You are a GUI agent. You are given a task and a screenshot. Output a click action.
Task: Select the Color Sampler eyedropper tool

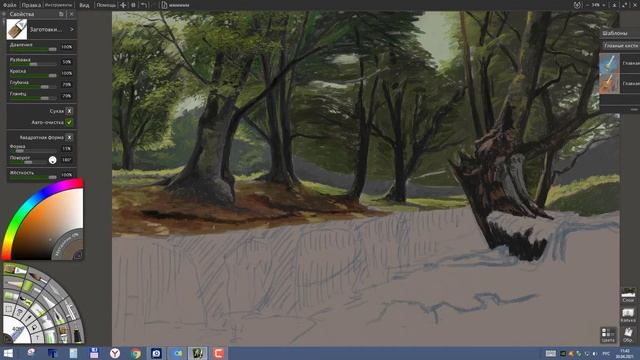[29, 318]
